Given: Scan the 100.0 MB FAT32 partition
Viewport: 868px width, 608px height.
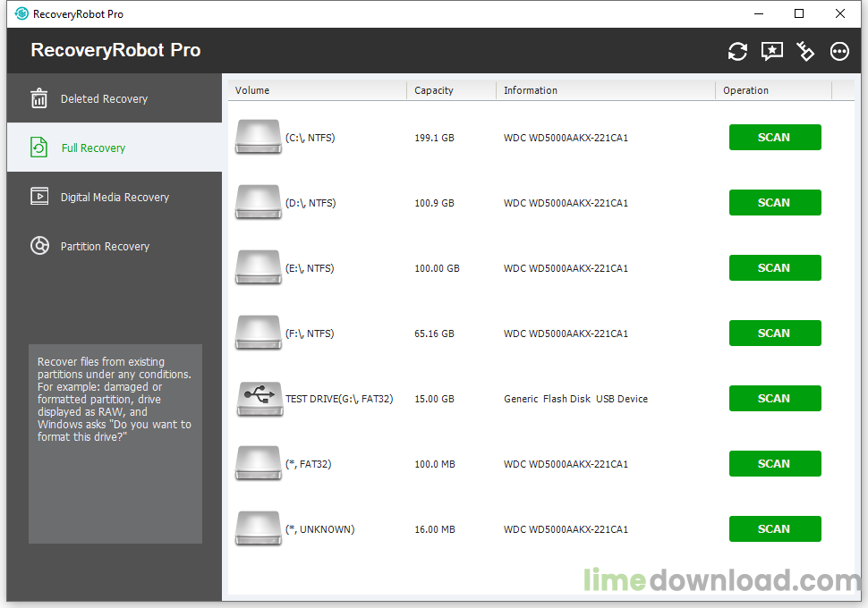Looking at the screenshot, I should (774, 464).
